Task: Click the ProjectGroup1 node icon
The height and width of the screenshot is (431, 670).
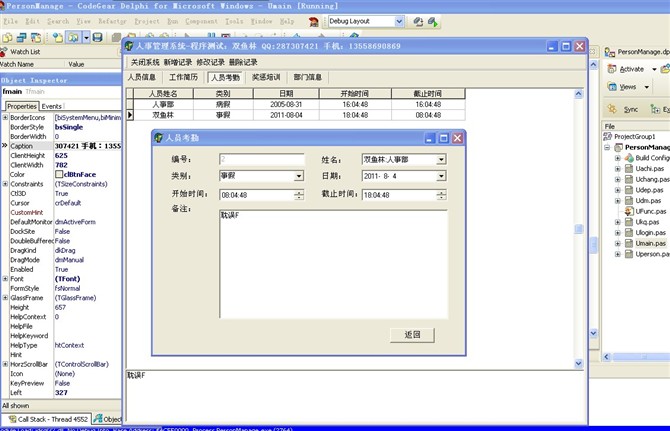Action: [x=608, y=137]
